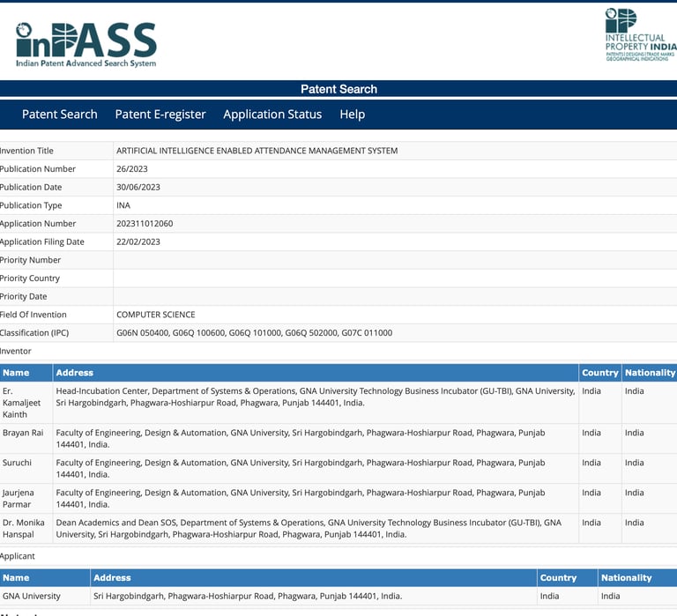Go to Application Status

[272, 115]
